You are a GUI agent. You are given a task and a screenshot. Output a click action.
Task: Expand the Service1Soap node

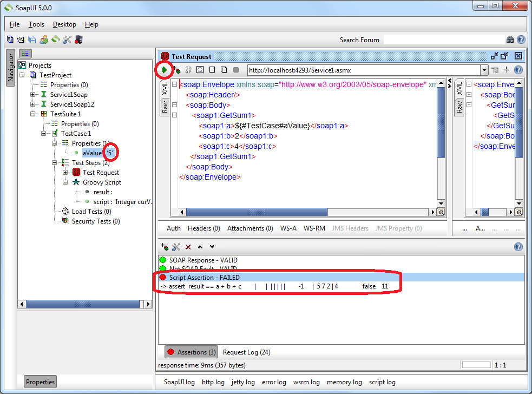tap(33, 94)
